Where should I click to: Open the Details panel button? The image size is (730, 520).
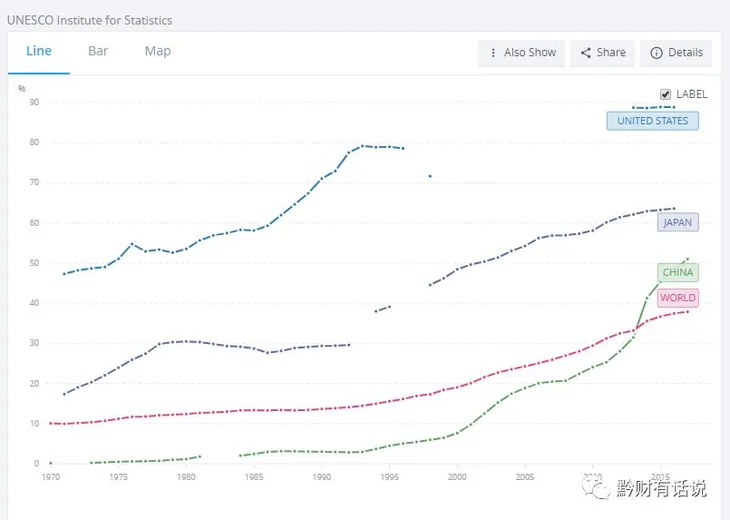coord(677,53)
